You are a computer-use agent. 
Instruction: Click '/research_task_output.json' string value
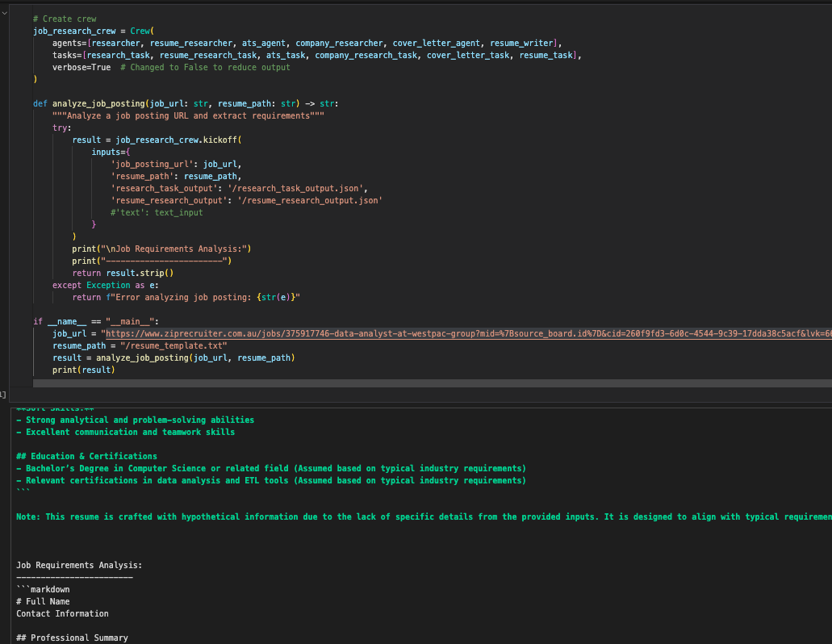tap(295, 189)
